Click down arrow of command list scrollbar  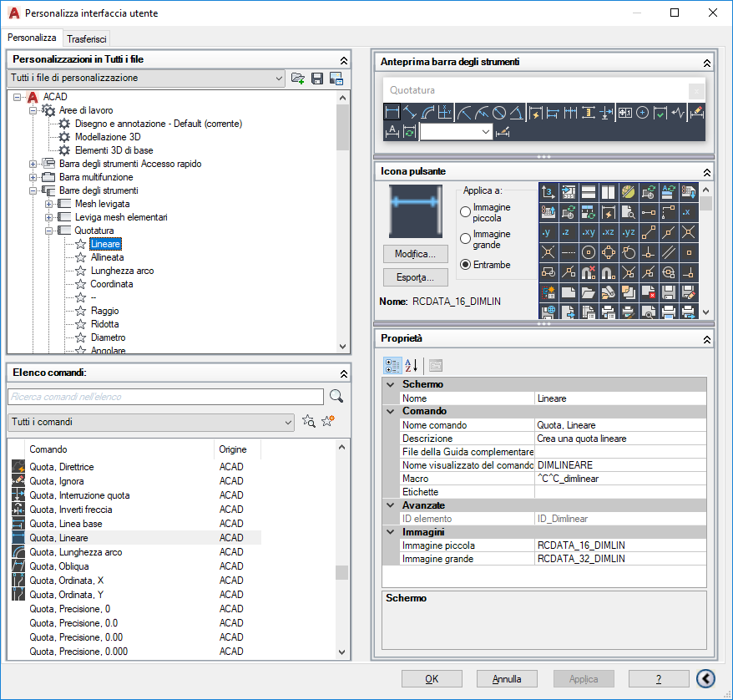pos(342,652)
